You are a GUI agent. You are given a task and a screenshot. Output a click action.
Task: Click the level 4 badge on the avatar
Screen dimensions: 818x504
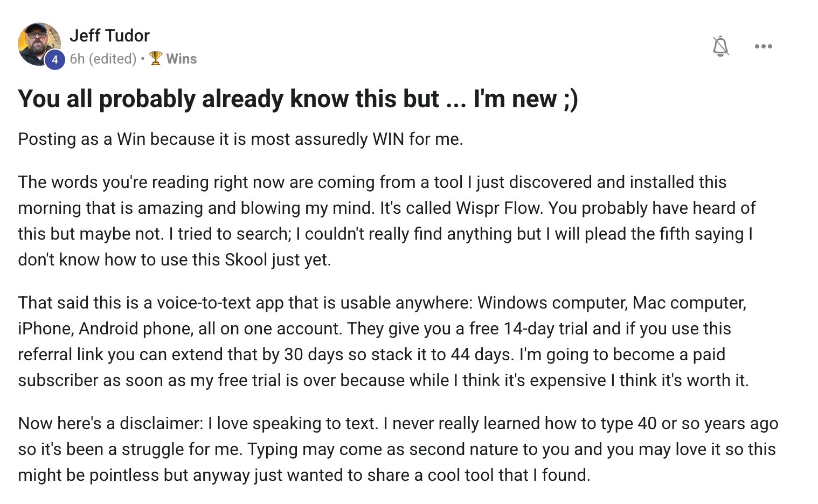54,60
